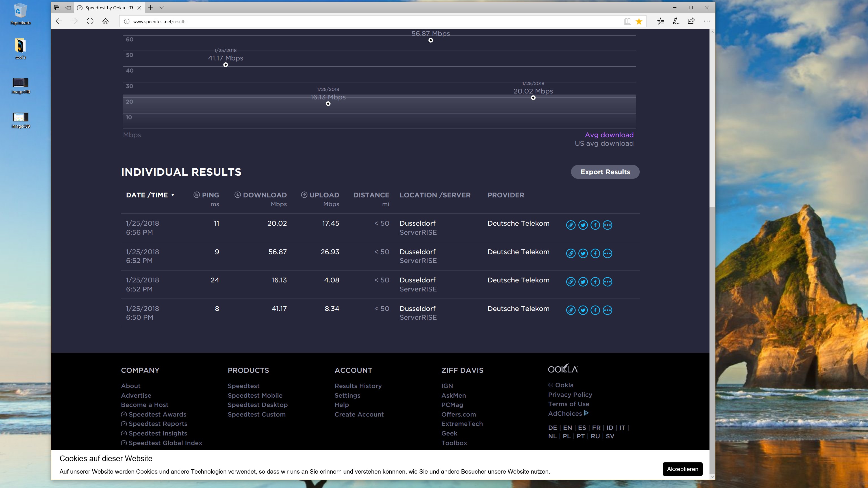Accept cookies with Akzeptieren button

[682, 469]
